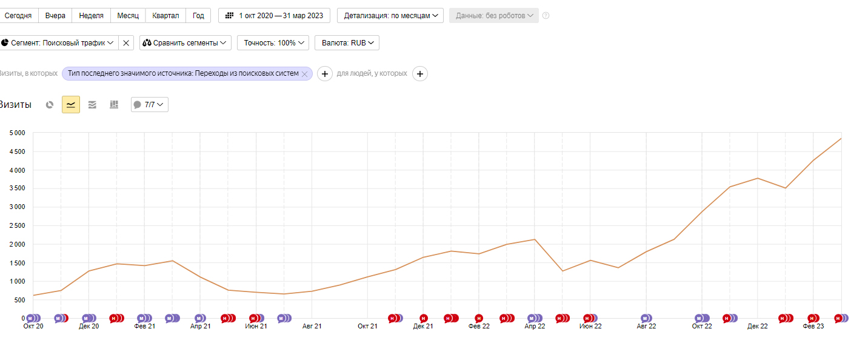The height and width of the screenshot is (346, 868).
Task: Open the 7/7 annotations dropdown
Action: coord(150,105)
